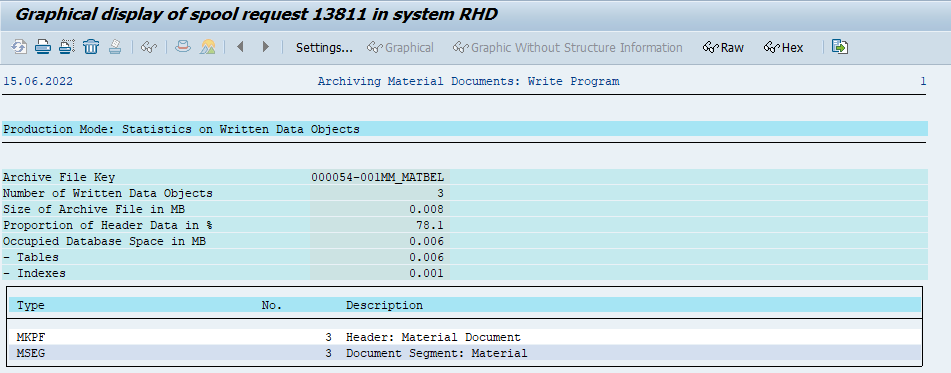Go to next page arrow
The image size is (951, 373).
pos(265,47)
